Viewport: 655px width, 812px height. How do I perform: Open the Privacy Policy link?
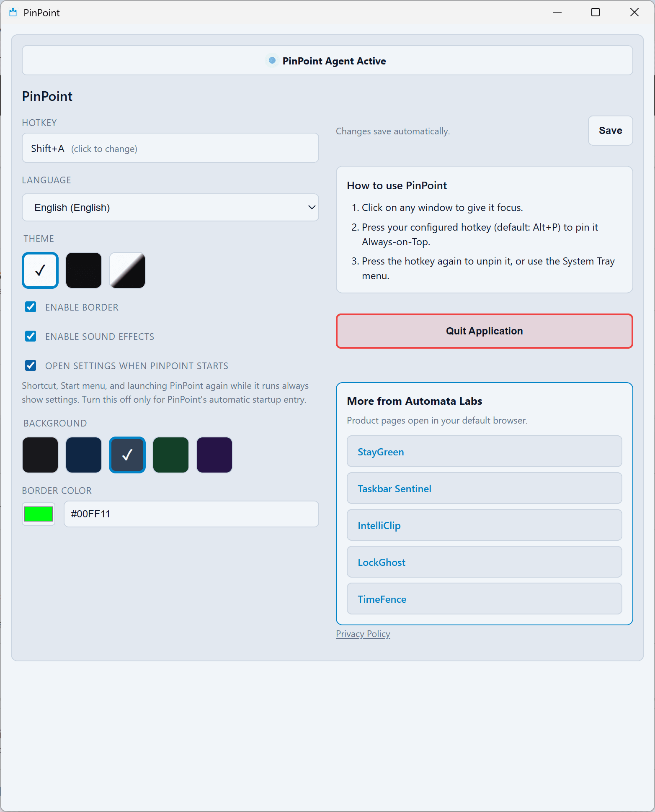[363, 634]
